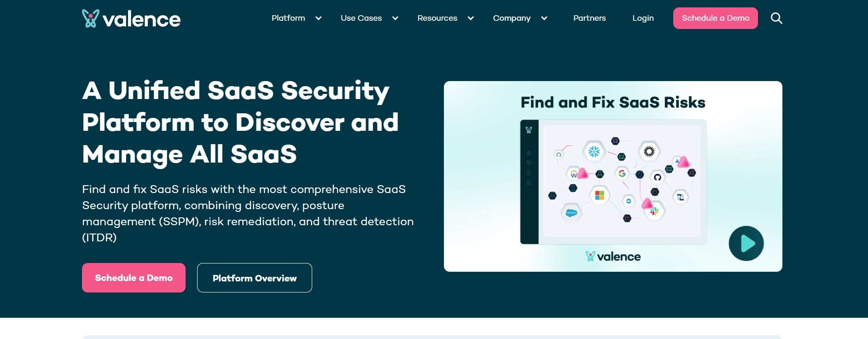Viewport: 868px width, 339px height.
Task: Open the Login link
Action: tap(643, 18)
